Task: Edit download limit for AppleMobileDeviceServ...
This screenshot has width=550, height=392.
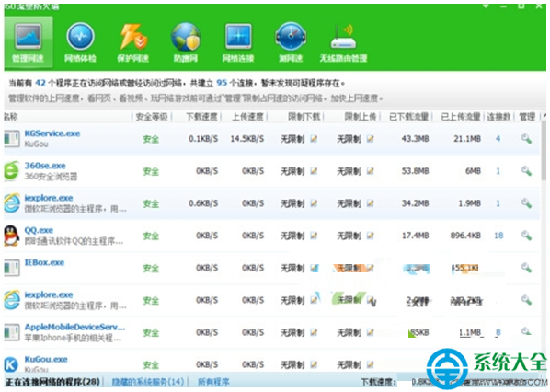Action: [x=314, y=332]
